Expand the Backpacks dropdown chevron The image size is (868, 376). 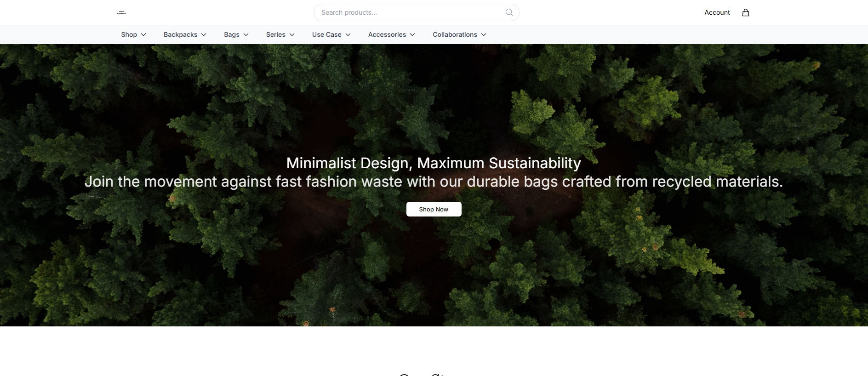pyautogui.click(x=204, y=34)
